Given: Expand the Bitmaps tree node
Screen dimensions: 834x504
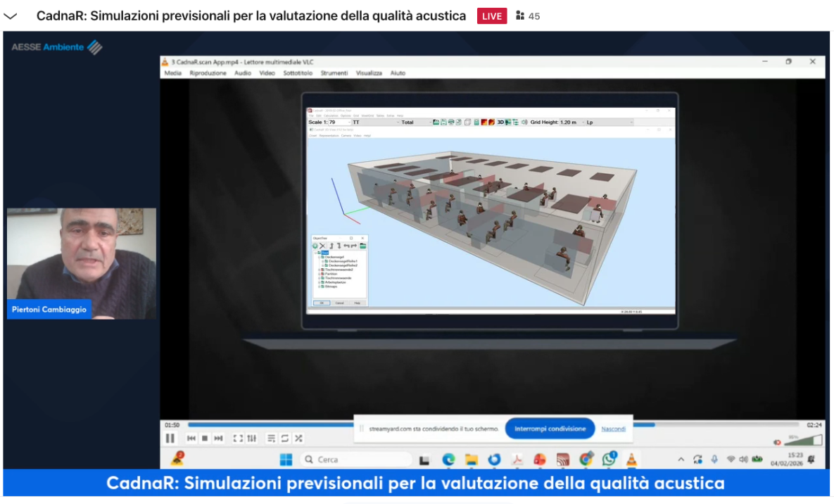Looking at the screenshot, I should pyautogui.click(x=319, y=286).
